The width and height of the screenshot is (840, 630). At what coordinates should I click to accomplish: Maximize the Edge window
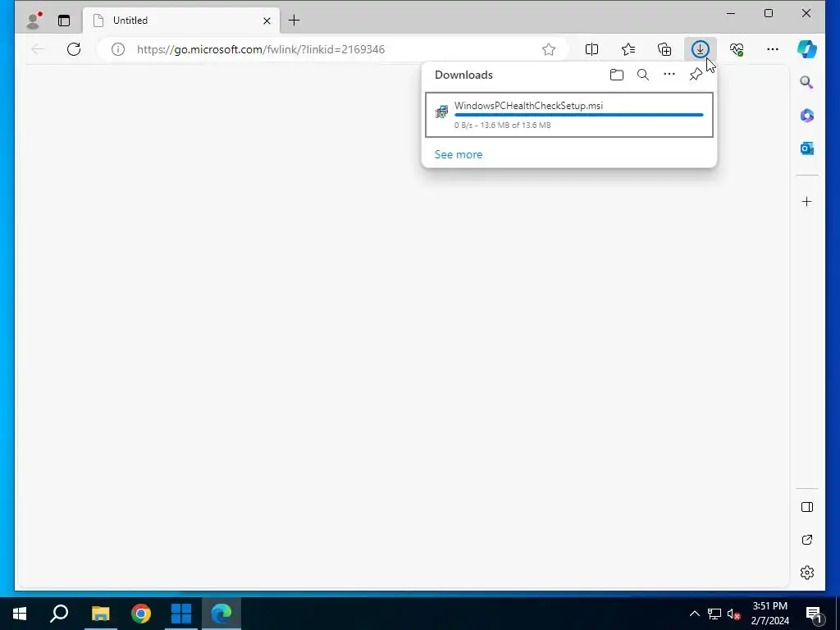768,13
